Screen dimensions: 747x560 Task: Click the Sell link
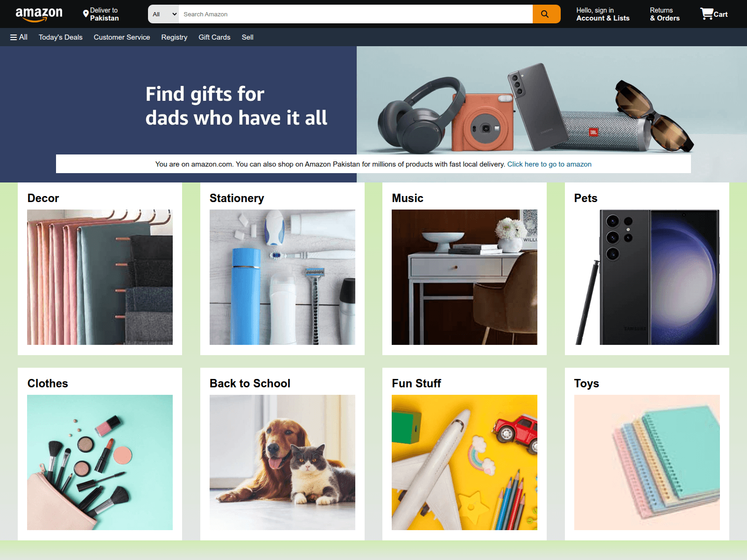[x=247, y=37]
